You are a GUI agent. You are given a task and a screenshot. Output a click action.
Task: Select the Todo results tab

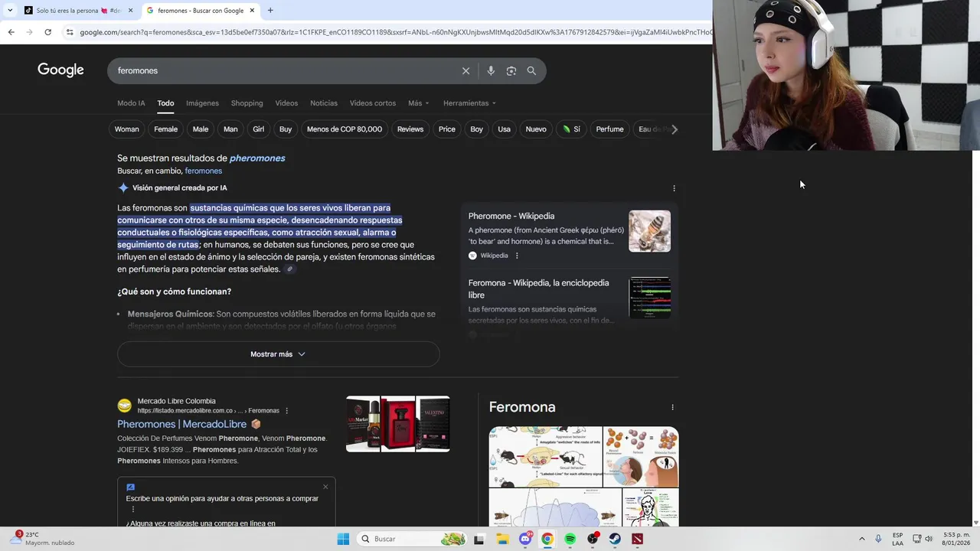pos(165,103)
